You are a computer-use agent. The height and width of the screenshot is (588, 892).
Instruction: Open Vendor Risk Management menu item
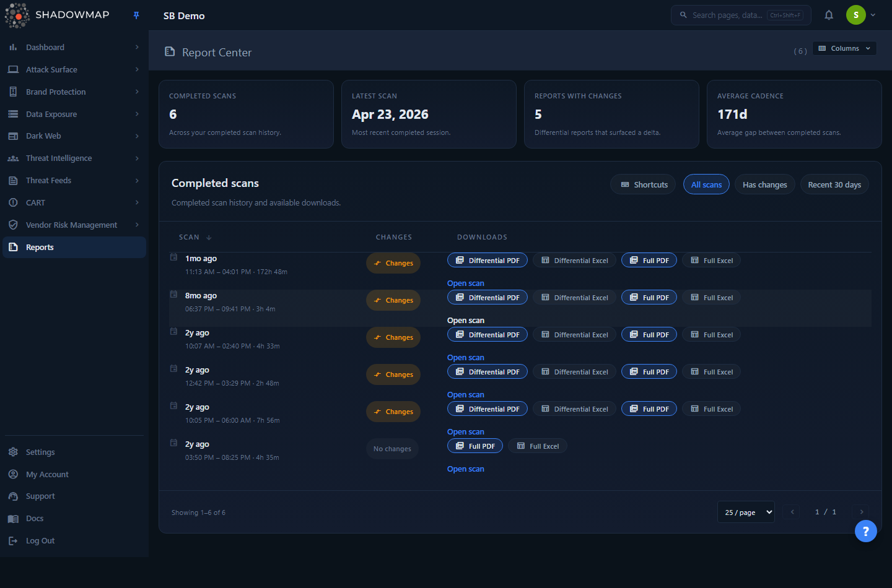(74, 225)
